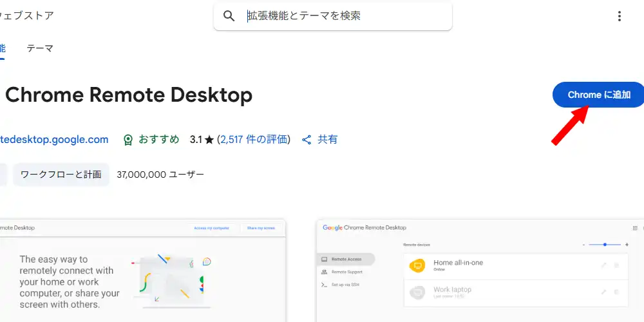
Task: Click Access my computer in first screenshot
Action: point(211,228)
